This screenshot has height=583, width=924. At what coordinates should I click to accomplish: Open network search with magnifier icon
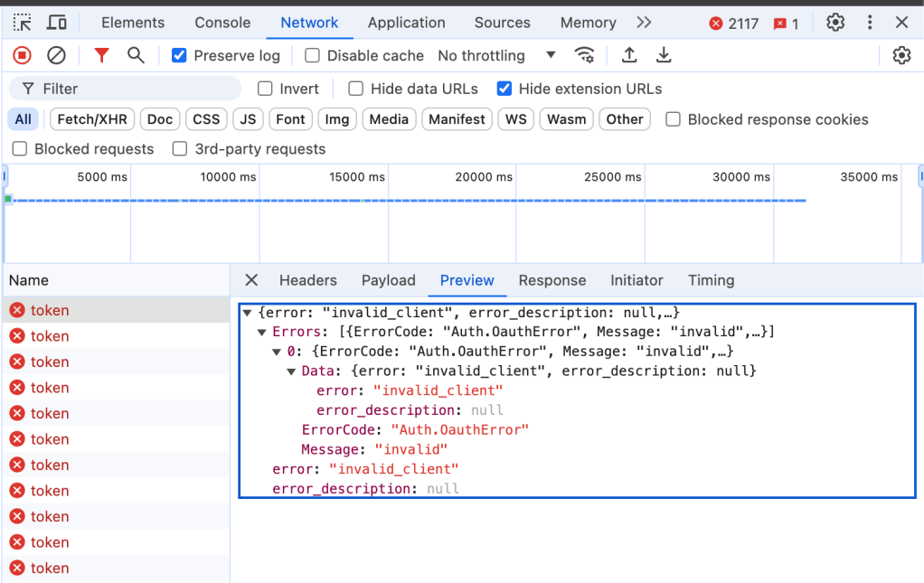(136, 56)
